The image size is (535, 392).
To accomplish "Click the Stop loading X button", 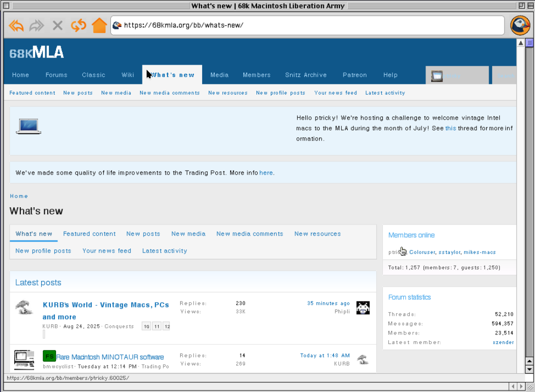I will [x=58, y=25].
